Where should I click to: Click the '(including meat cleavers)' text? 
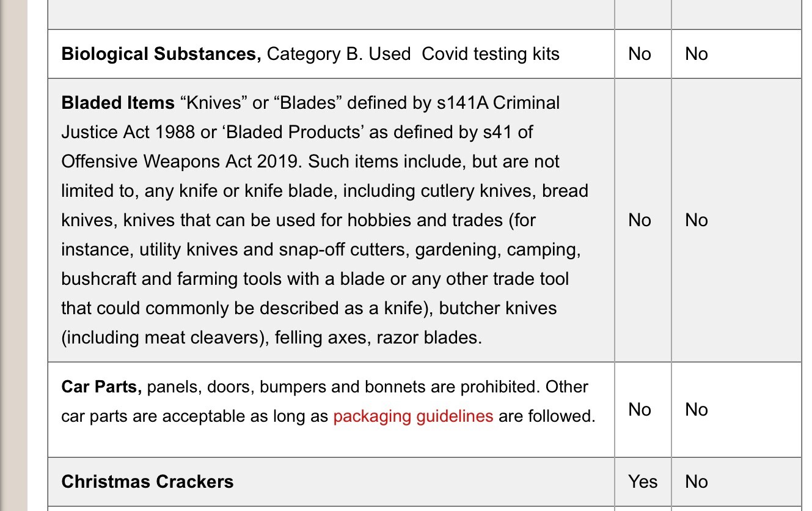coord(165,337)
